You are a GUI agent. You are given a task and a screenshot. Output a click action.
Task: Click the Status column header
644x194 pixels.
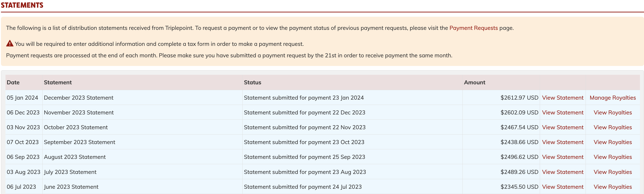(x=252, y=82)
